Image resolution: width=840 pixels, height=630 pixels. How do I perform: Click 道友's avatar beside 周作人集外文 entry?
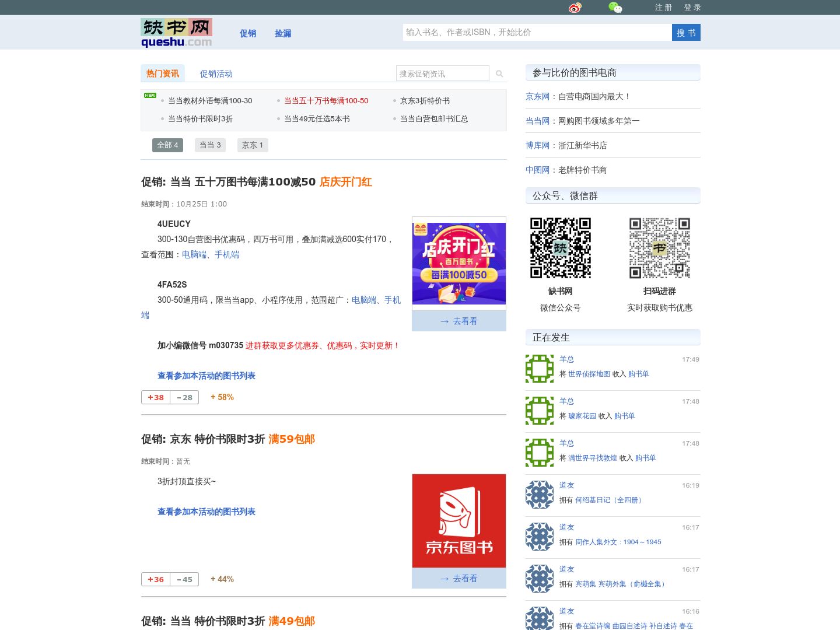pos(540,537)
